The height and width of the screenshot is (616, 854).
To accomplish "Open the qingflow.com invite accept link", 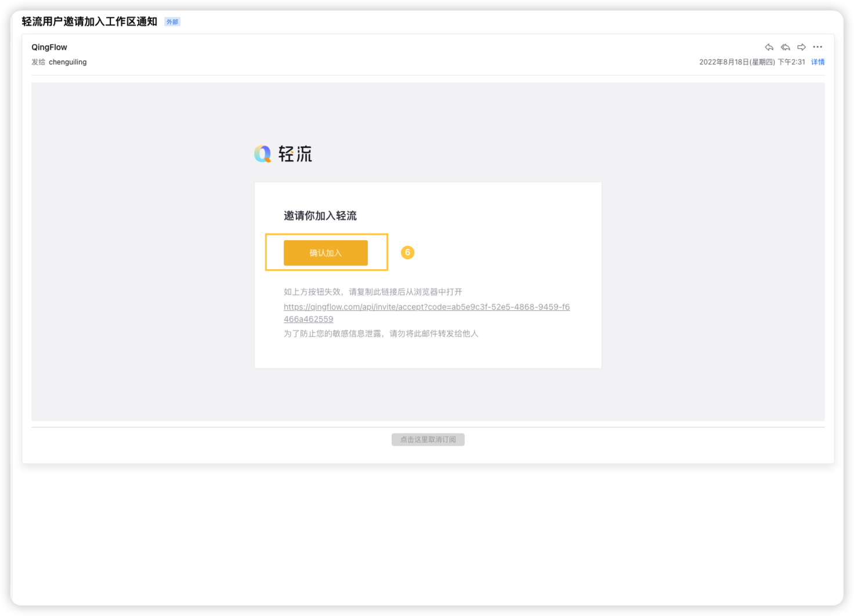I will 426,313.
